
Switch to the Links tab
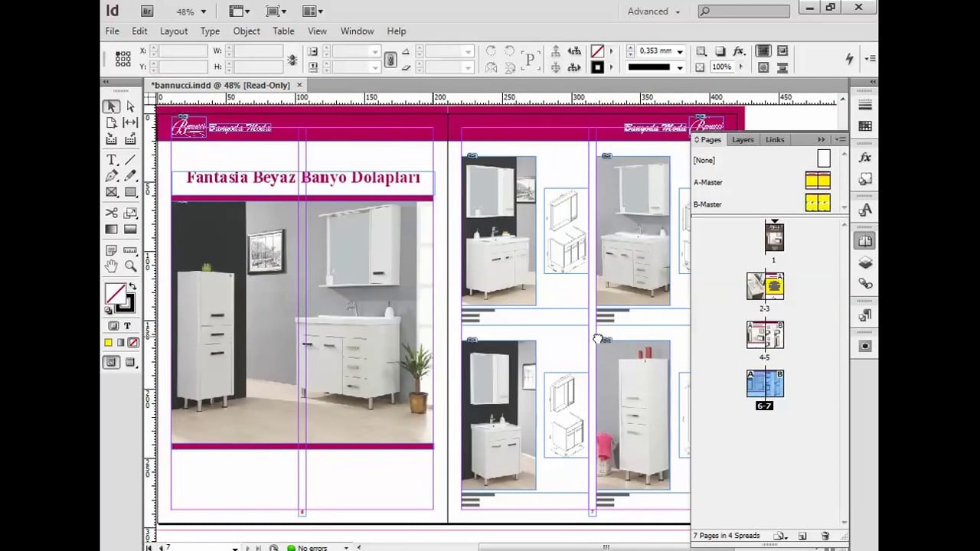(x=775, y=140)
